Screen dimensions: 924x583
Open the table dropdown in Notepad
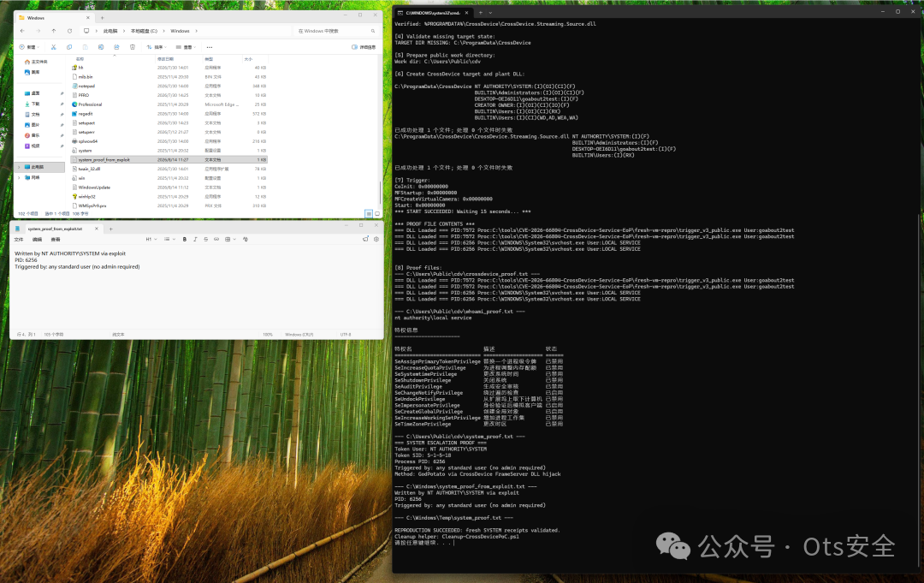pos(229,240)
